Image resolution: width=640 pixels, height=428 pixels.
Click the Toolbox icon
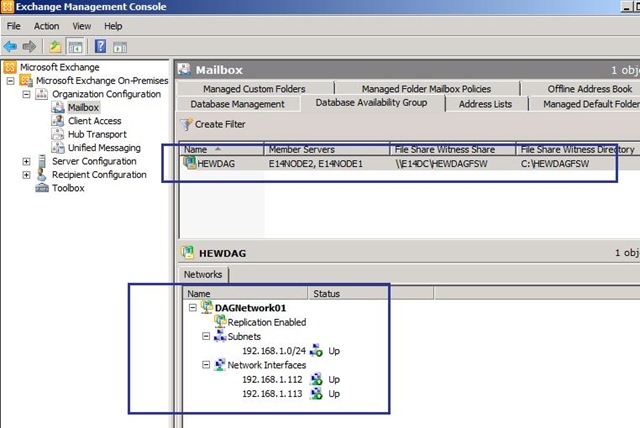point(42,188)
